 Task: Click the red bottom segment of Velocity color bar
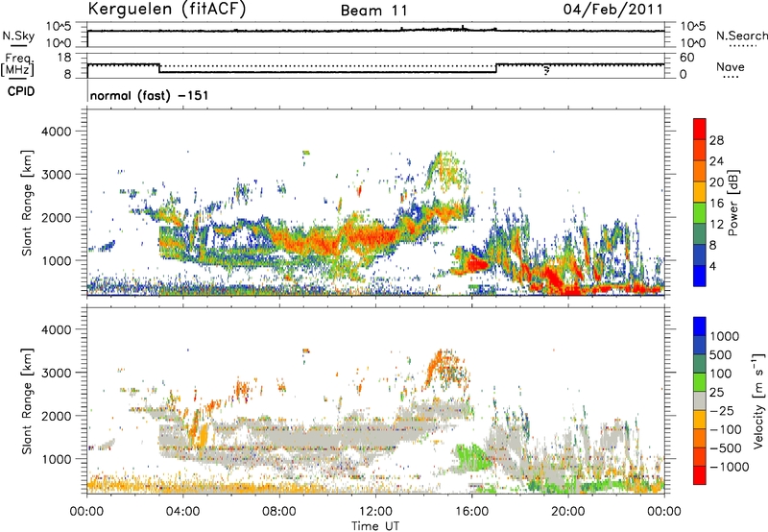click(x=700, y=475)
